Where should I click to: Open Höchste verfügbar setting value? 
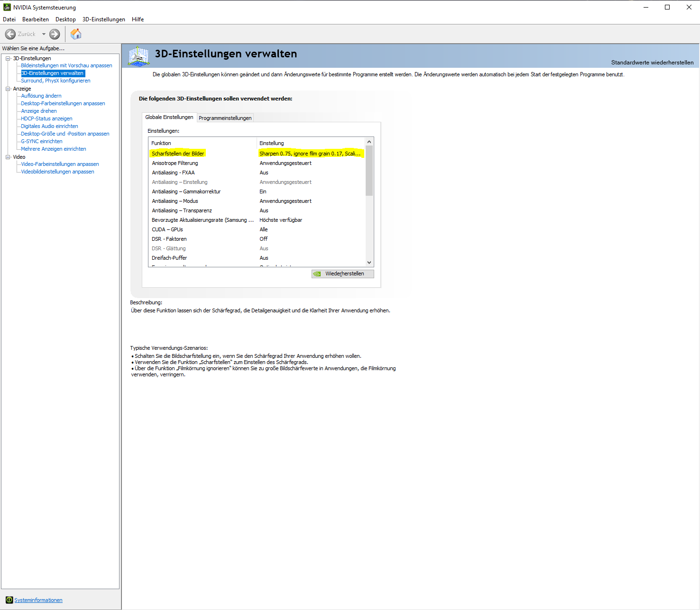[x=281, y=220]
